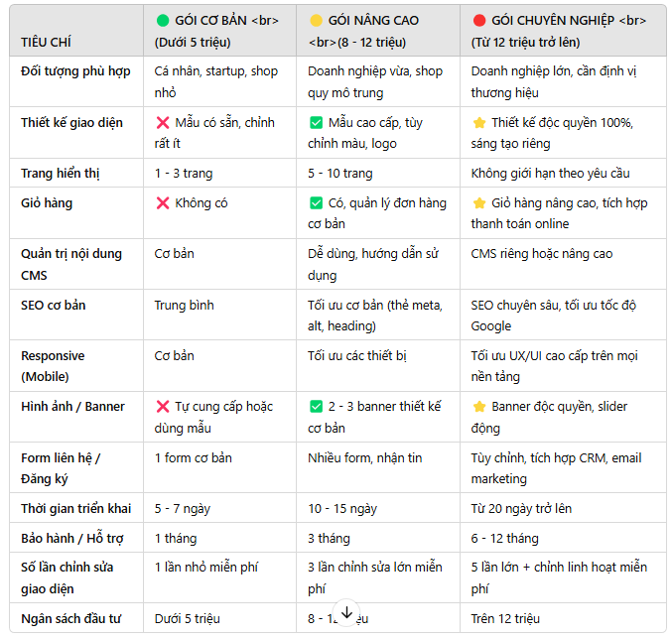Click the green circle in GÓI CƠ BẢN header
Screen dimensions: 672x638
coord(163,20)
